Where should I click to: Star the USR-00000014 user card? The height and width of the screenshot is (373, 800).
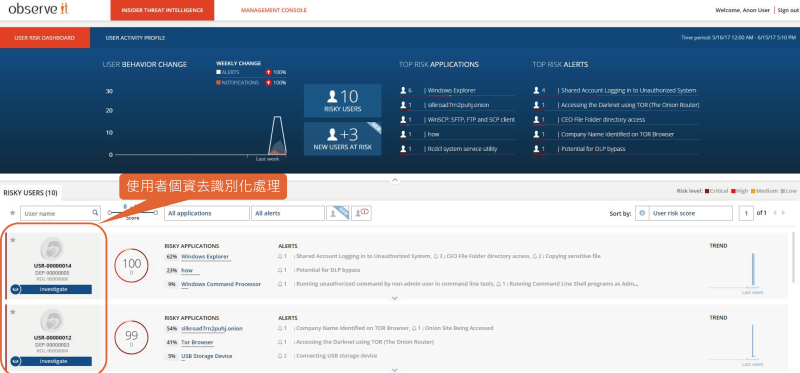tap(13, 241)
